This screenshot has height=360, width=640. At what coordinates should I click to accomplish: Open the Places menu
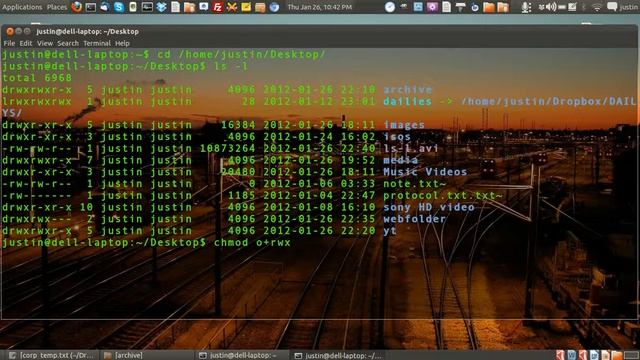(57, 7)
